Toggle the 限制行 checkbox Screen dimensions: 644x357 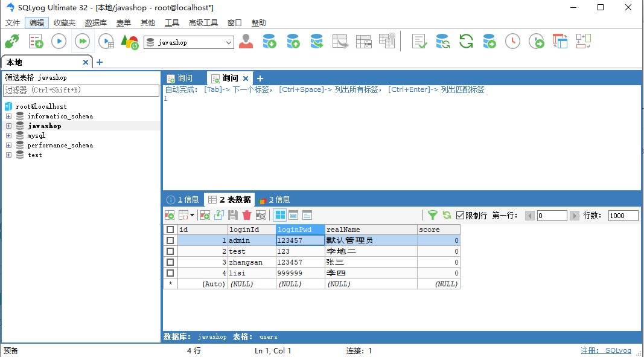tap(460, 215)
